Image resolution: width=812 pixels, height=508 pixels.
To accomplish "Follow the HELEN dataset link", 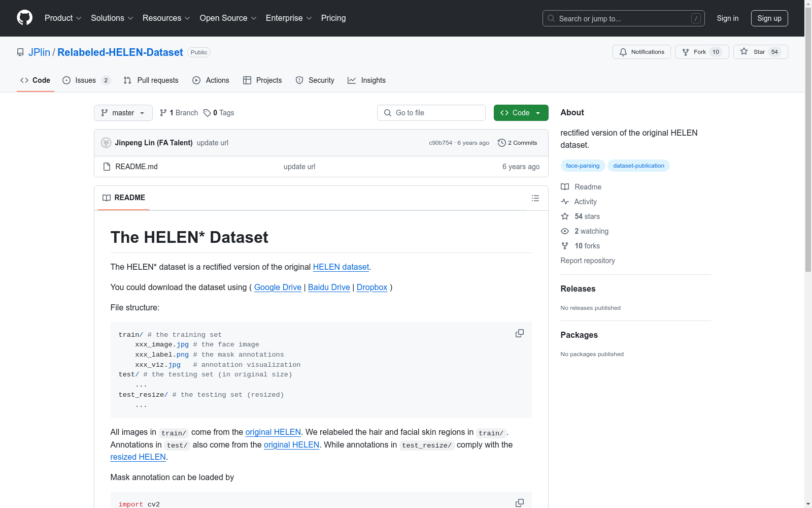I will coord(341,267).
